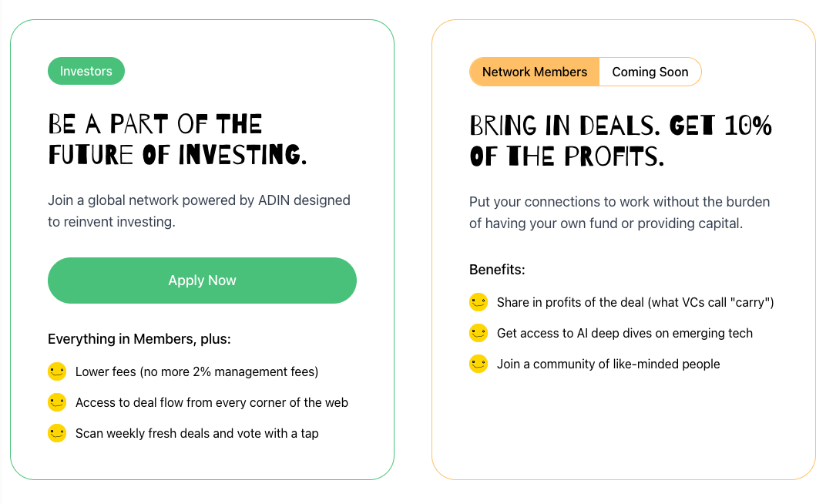Click 'Lower fees (no more 2% management fees)' text

click(196, 371)
